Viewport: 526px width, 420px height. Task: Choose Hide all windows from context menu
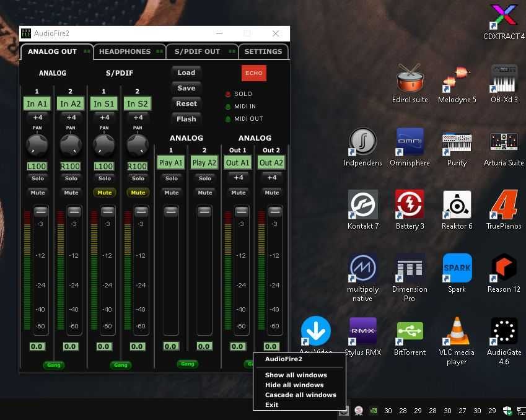tap(294, 385)
